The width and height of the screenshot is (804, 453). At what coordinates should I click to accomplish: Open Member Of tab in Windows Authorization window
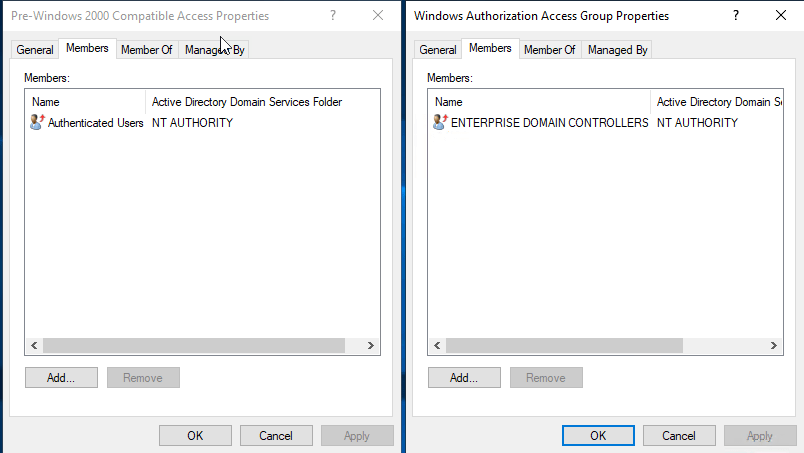550,50
